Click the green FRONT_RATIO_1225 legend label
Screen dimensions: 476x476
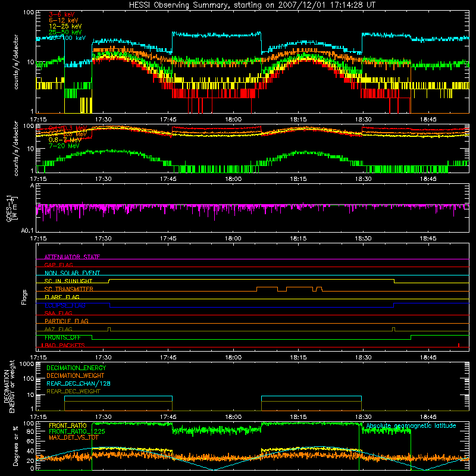point(77,431)
